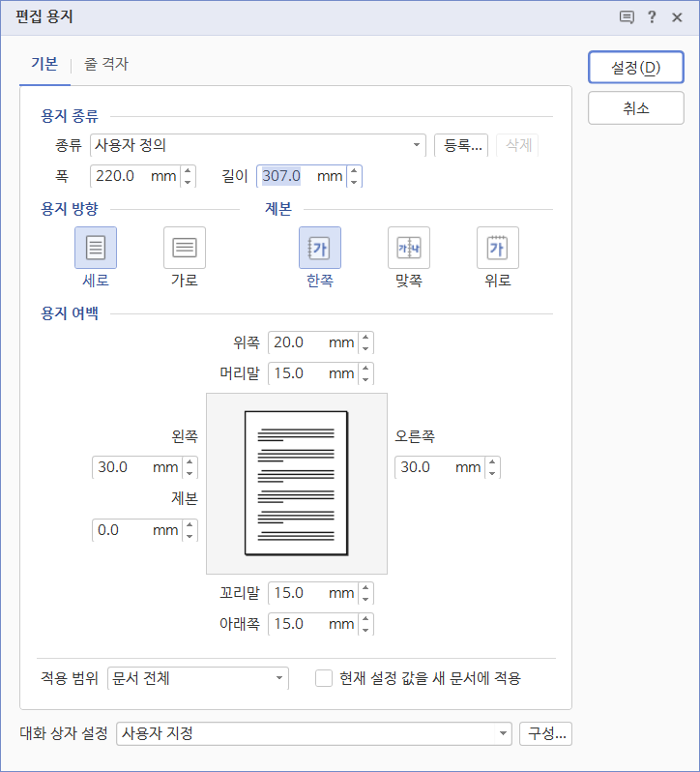Click the 꼬리말 margin input field
Viewport: 700px width, 772px height.
tap(313, 593)
